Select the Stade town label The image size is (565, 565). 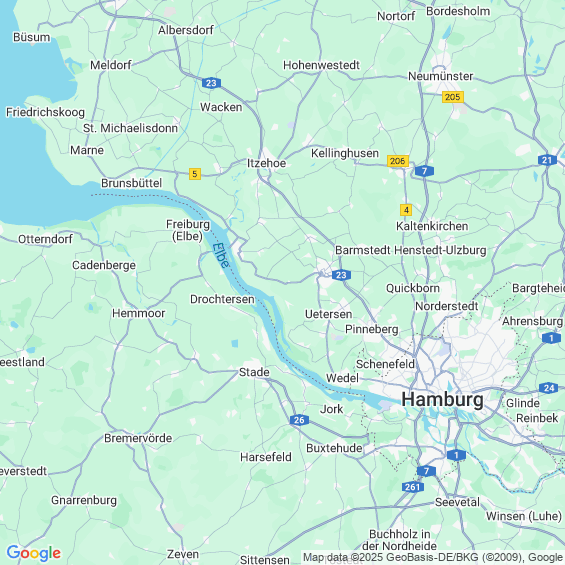254,372
